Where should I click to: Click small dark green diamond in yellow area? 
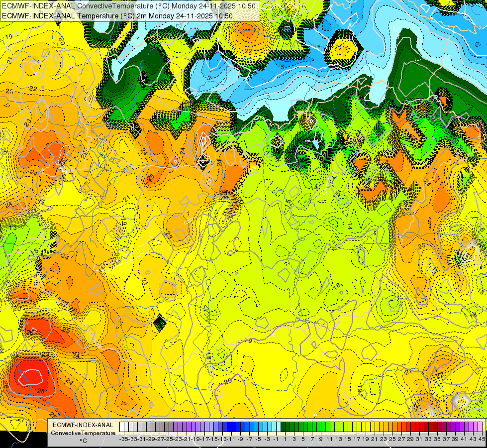click(x=160, y=323)
